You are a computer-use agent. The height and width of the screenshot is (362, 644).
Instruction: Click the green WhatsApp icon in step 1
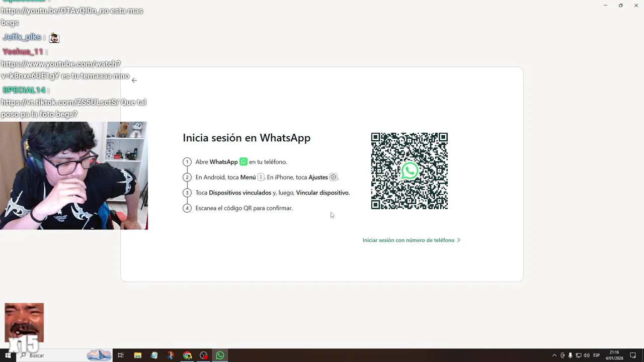point(244,162)
